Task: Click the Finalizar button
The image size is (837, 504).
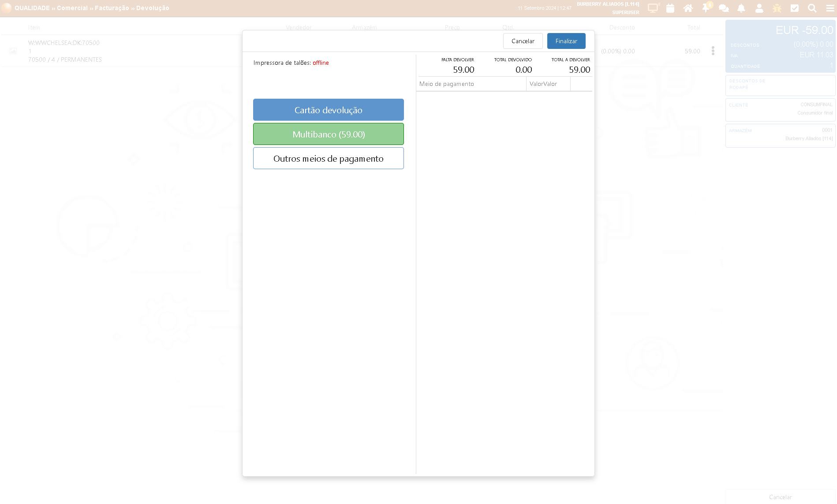Action: click(x=566, y=41)
